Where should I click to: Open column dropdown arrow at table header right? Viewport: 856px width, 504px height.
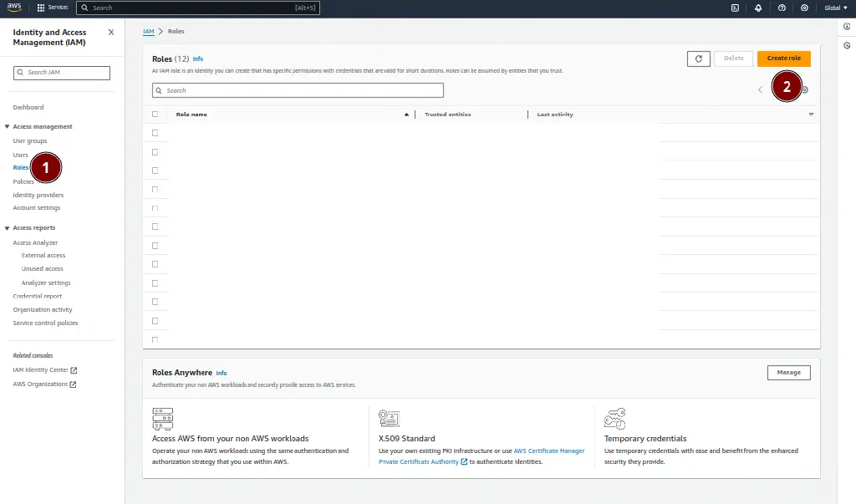(x=811, y=115)
